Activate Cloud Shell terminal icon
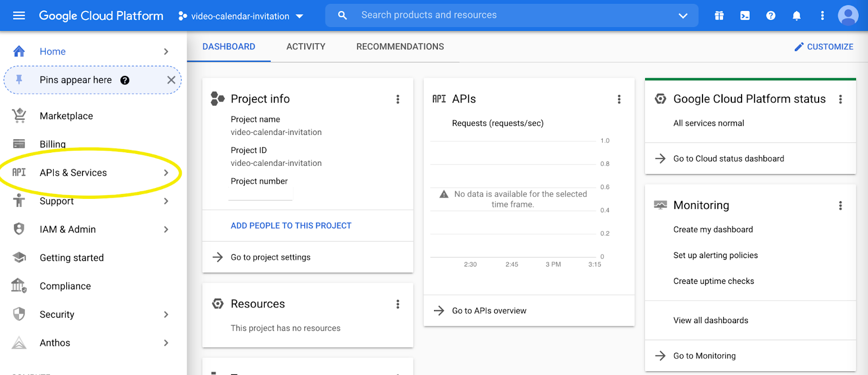Viewport: 868px width, 375px height. (x=745, y=16)
